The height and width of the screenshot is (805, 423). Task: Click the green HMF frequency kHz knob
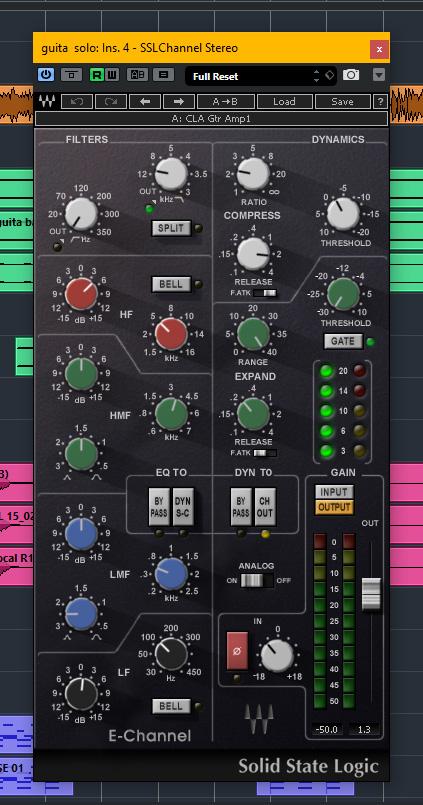[171, 414]
